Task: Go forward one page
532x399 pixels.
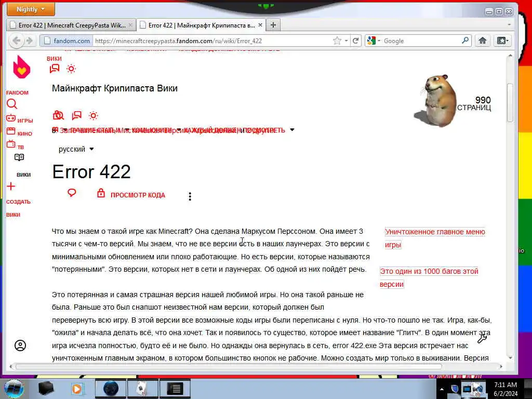Action: (x=30, y=41)
